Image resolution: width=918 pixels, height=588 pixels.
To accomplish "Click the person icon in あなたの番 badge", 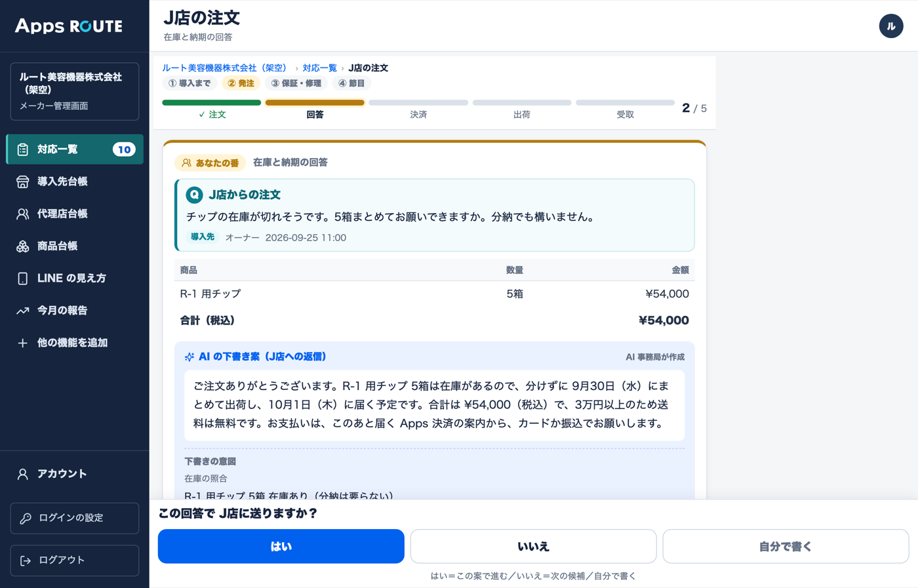I will click(x=187, y=163).
